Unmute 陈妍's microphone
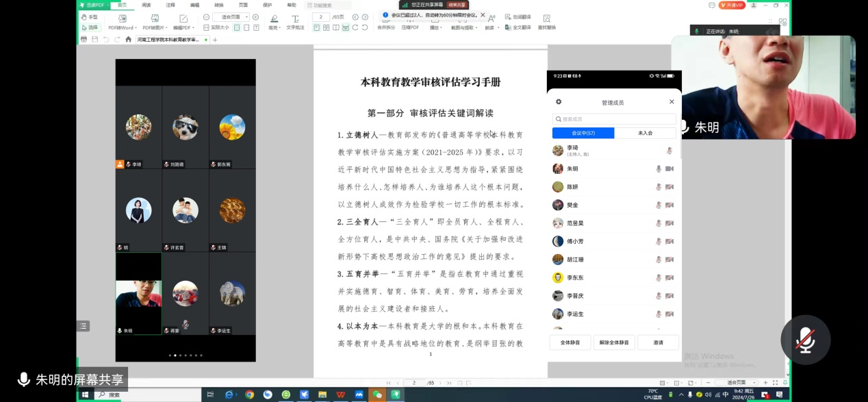Viewport: 868px width, 402px height. tap(659, 187)
